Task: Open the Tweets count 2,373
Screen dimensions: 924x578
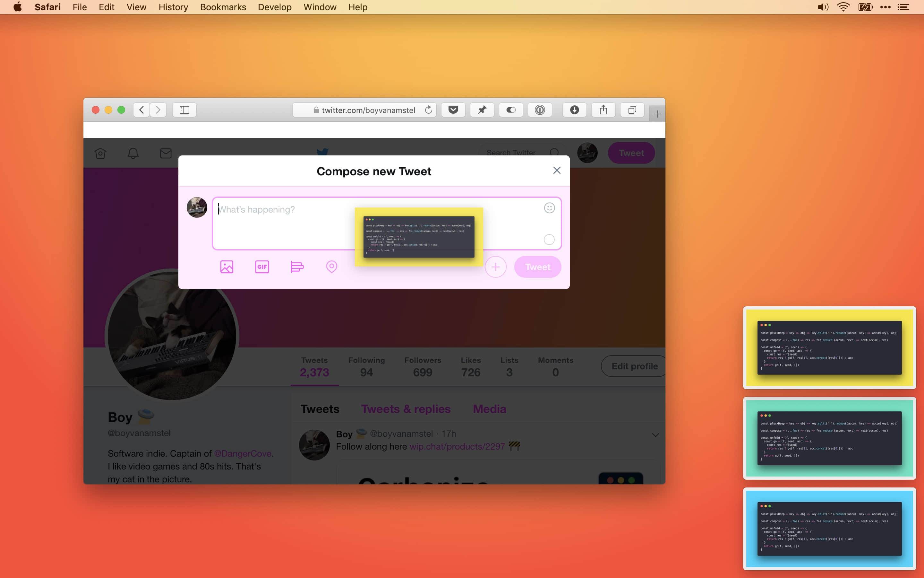Action: 314,367
